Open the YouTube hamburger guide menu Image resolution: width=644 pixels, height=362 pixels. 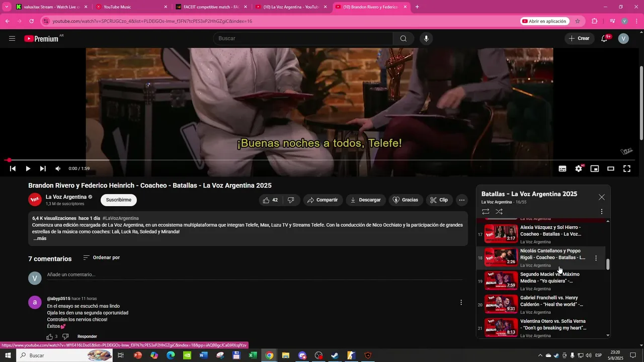[x=12, y=39]
